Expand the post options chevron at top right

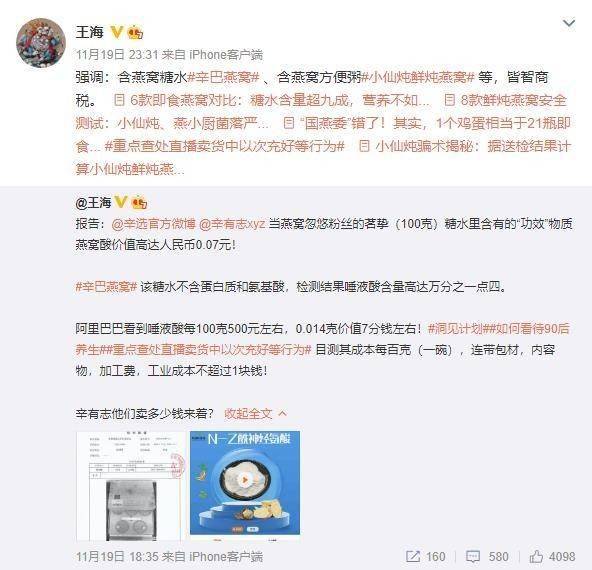pyautogui.click(x=569, y=23)
